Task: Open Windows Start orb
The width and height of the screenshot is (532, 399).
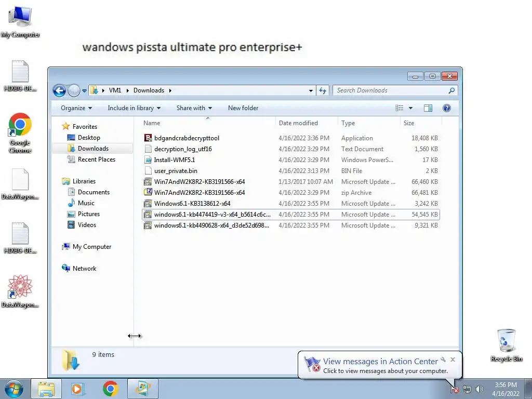Action: tap(14, 389)
